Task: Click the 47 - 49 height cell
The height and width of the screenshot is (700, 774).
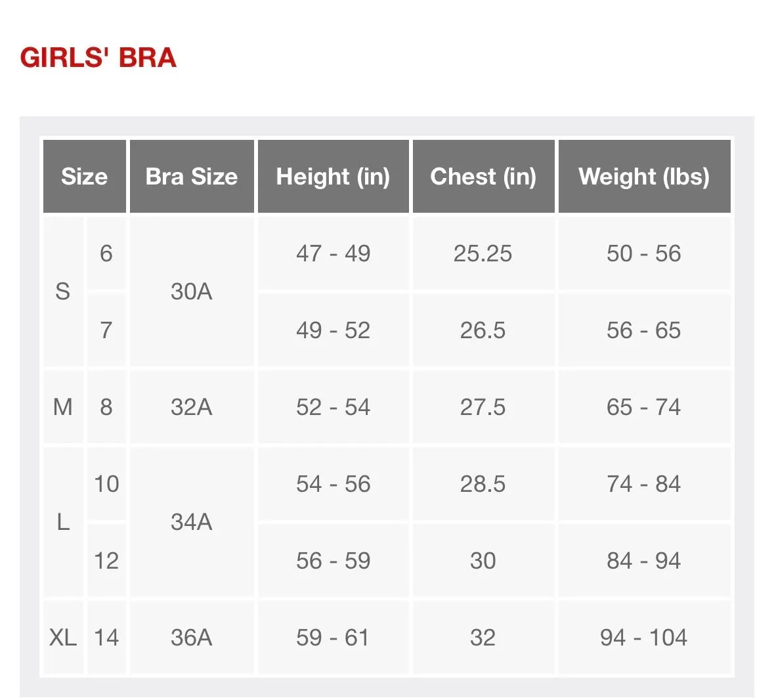Action: [333, 253]
